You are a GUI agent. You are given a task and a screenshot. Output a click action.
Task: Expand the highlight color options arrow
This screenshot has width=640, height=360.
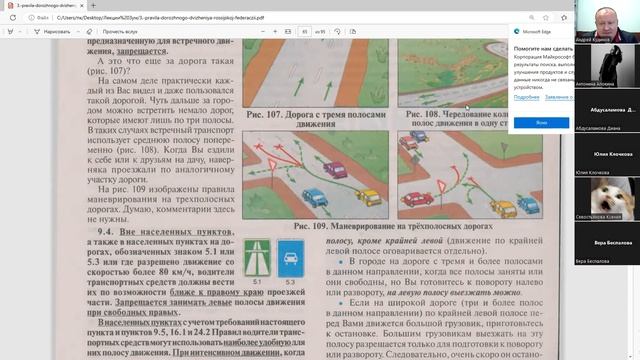(x=20, y=31)
